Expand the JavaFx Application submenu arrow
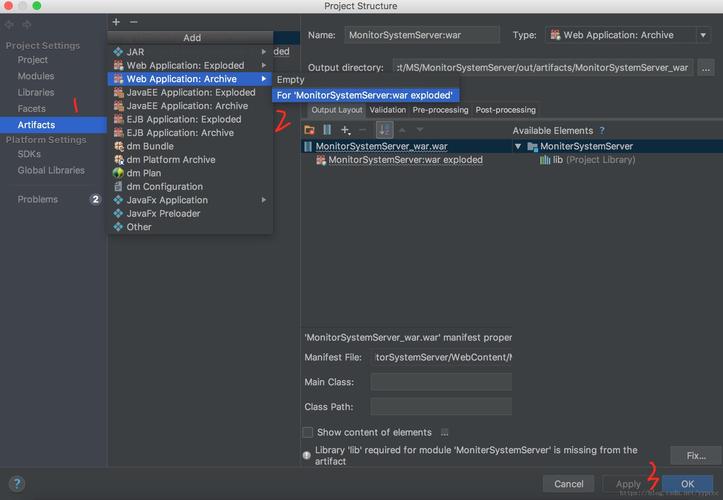This screenshot has width=723, height=500. point(264,200)
